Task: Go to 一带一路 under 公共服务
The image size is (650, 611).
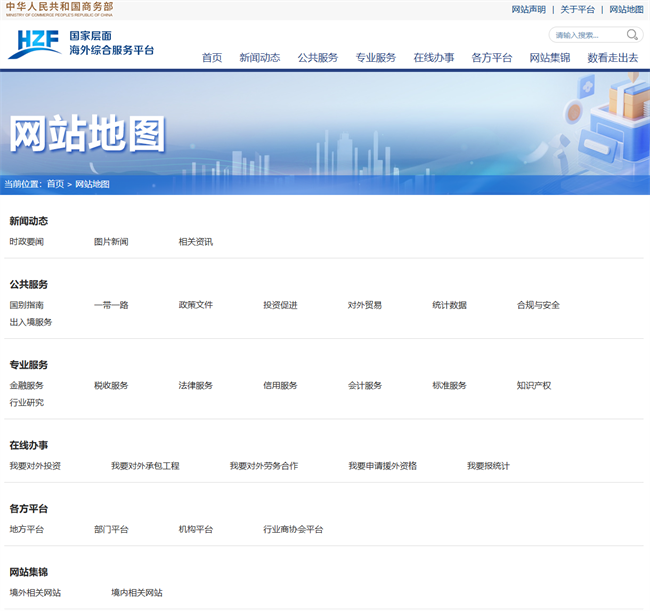Action: pyautogui.click(x=111, y=305)
